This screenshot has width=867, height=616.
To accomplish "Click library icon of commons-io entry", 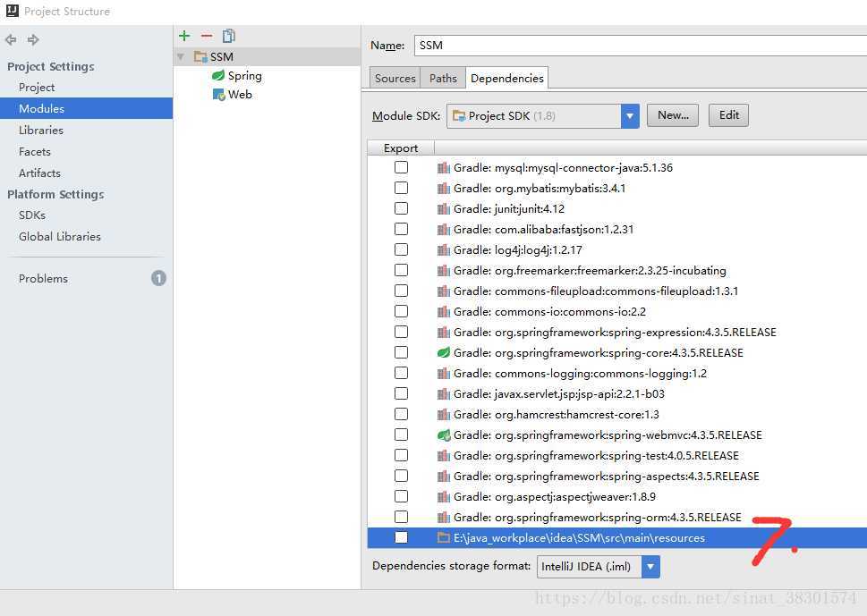I will coord(444,312).
